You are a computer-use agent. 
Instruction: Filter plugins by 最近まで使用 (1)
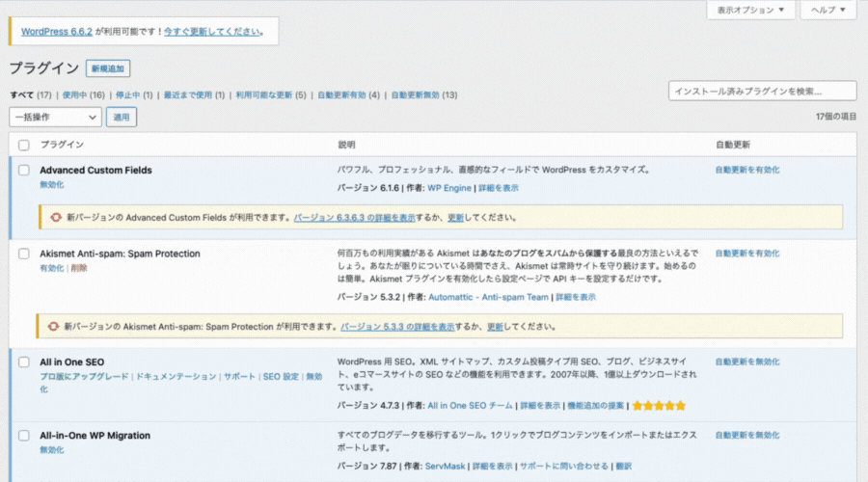pyautogui.click(x=194, y=95)
